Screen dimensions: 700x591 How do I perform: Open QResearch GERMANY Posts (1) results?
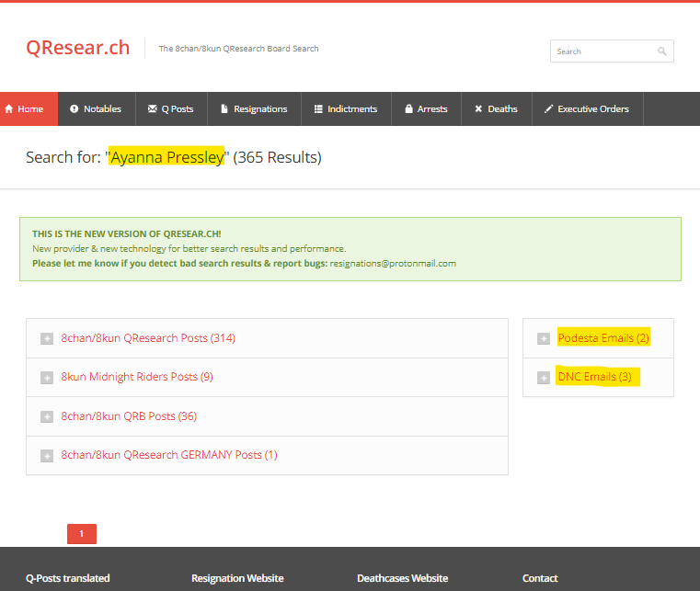point(169,455)
